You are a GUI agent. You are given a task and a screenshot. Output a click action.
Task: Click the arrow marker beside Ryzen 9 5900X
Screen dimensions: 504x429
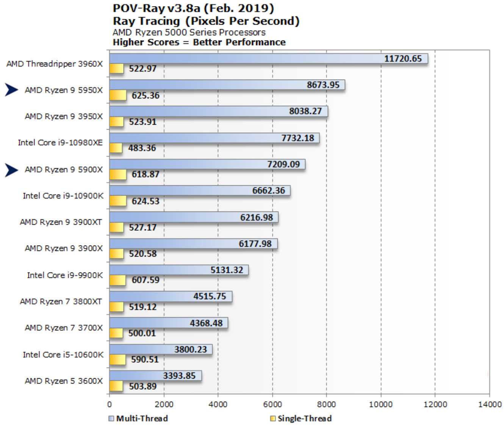(11, 170)
